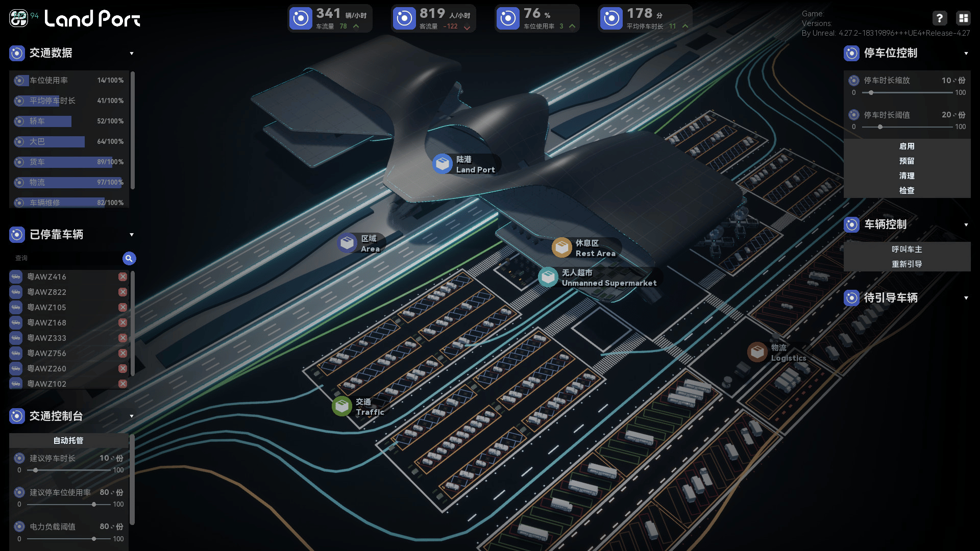Click the Logistics marker icon
Screen dimensions: 980x551
click(757, 352)
